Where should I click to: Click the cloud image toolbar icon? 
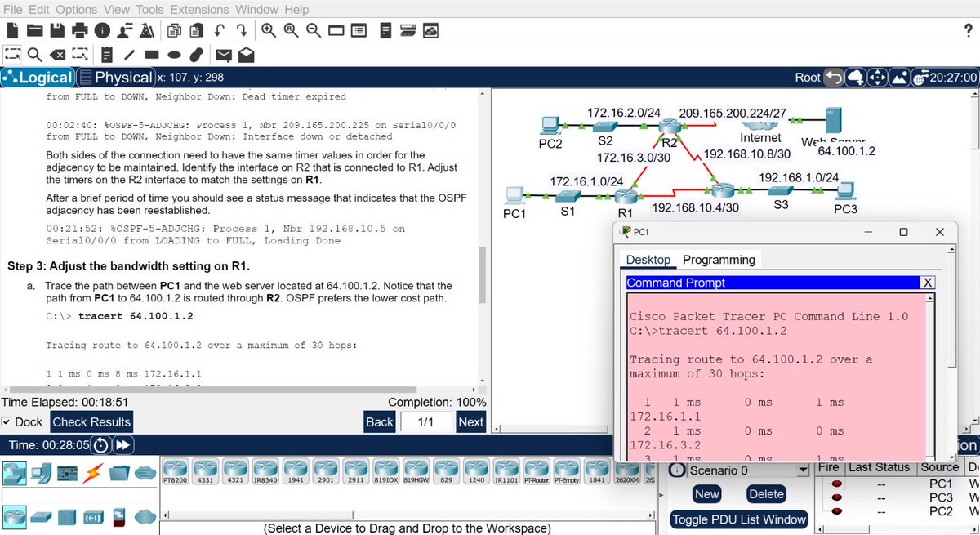click(x=430, y=30)
